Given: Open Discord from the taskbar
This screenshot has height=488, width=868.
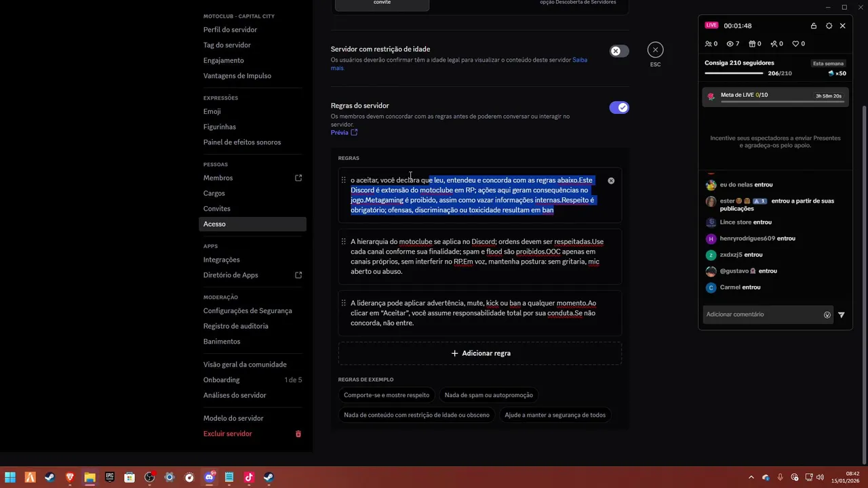Looking at the screenshot, I should [210, 477].
